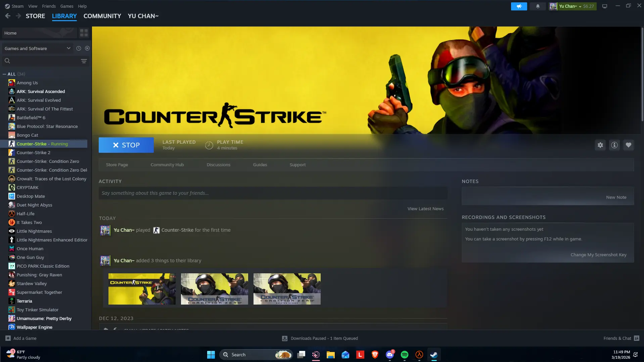Open the Discussions link

tap(219, 165)
